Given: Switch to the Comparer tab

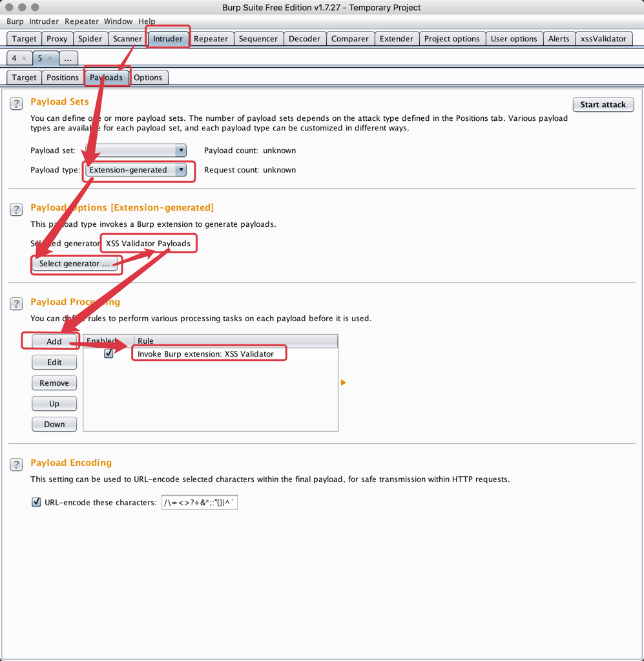Looking at the screenshot, I should pos(350,39).
